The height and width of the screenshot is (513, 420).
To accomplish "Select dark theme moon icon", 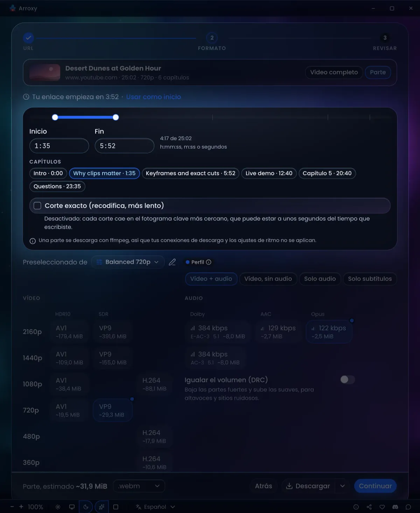I will (86, 507).
